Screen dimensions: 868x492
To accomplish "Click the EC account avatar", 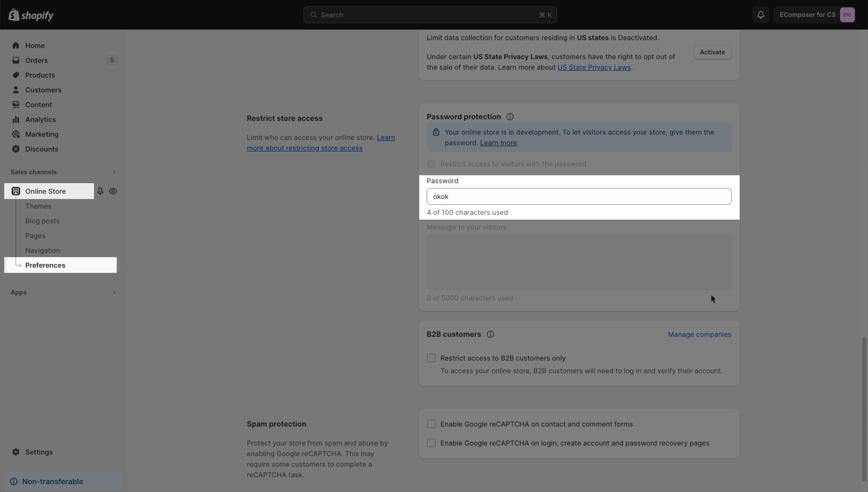I will click(x=847, y=15).
